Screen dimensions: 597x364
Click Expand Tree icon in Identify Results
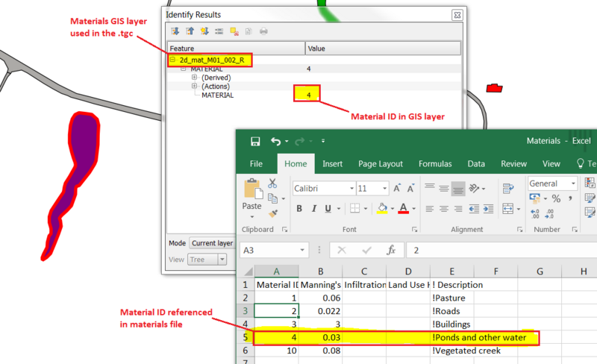175,31
